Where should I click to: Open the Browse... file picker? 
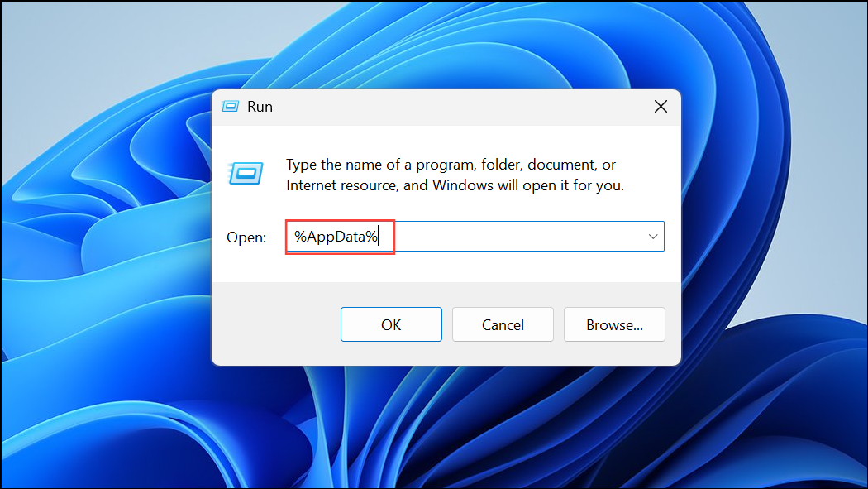pos(614,325)
